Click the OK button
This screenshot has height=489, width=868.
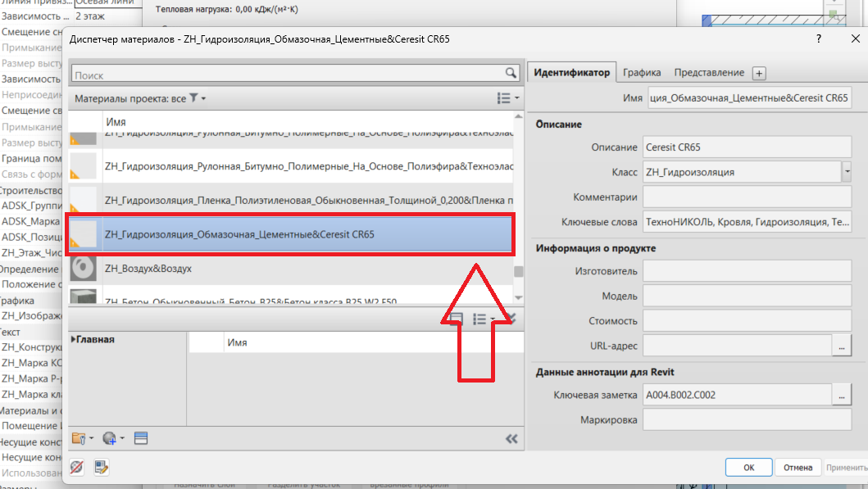[x=748, y=468]
